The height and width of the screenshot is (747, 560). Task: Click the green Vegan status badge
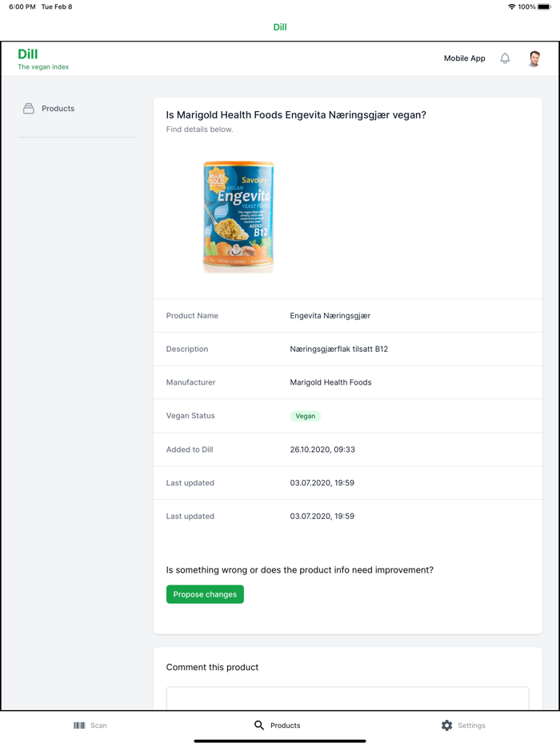click(305, 416)
